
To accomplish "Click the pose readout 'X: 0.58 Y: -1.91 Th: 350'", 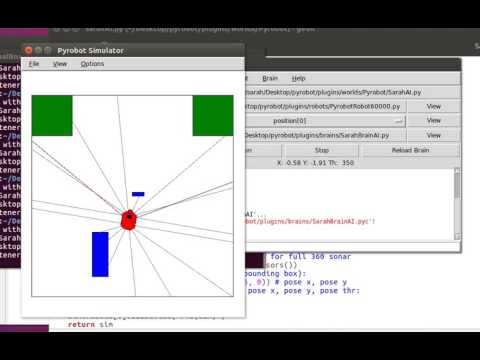I will [x=315, y=163].
